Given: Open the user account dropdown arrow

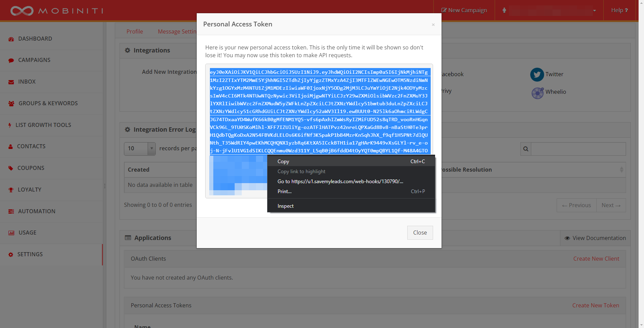Looking at the screenshot, I should click(x=595, y=10).
